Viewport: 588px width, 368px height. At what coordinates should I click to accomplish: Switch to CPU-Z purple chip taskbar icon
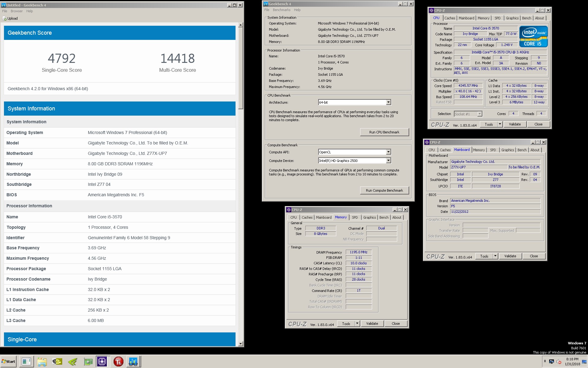pyautogui.click(x=102, y=362)
